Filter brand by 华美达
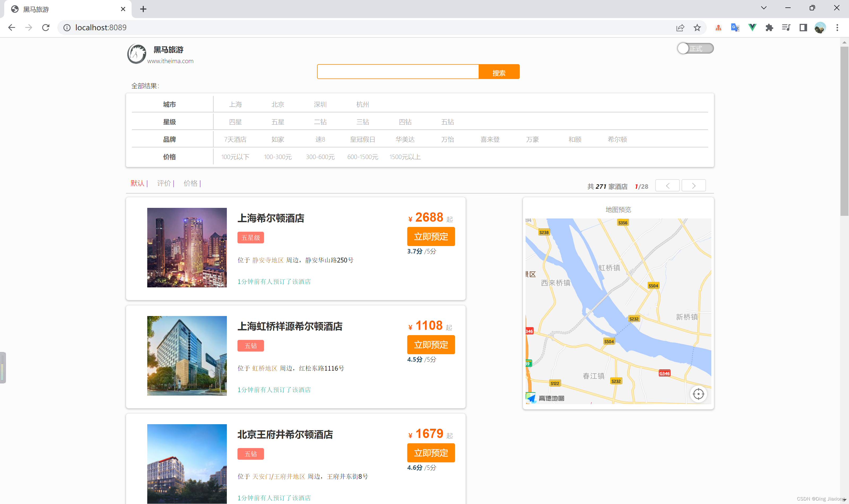This screenshot has height=504, width=849. point(405,139)
